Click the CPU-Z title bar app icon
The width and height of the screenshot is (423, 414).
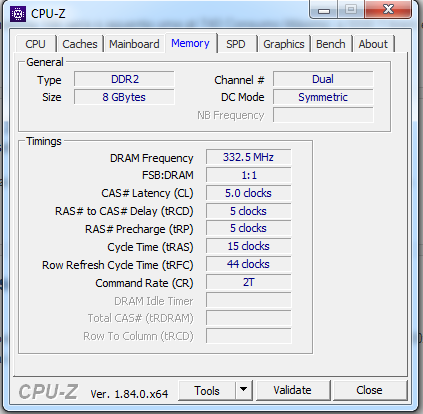[x=18, y=14]
